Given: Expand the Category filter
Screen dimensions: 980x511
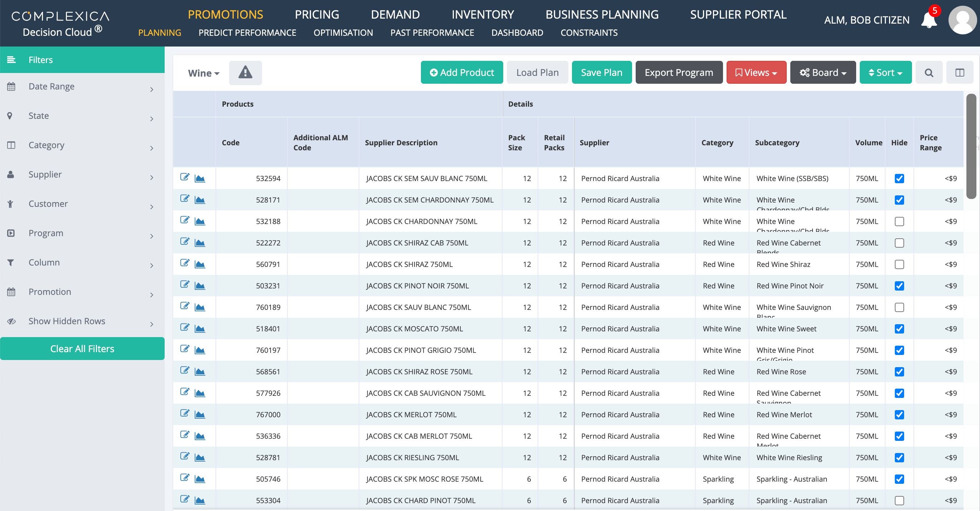Looking at the screenshot, I should (82, 145).
